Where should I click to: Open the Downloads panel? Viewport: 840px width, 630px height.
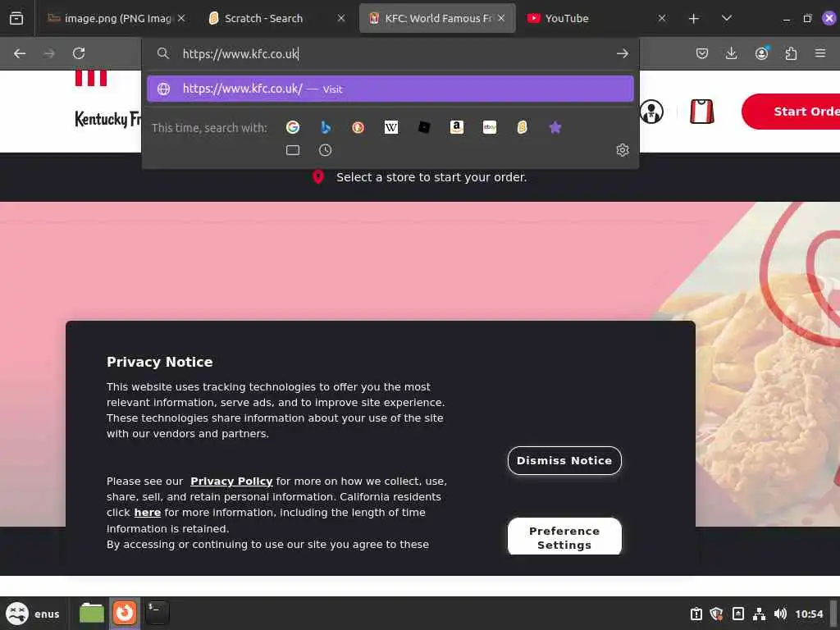click(732, 53)
